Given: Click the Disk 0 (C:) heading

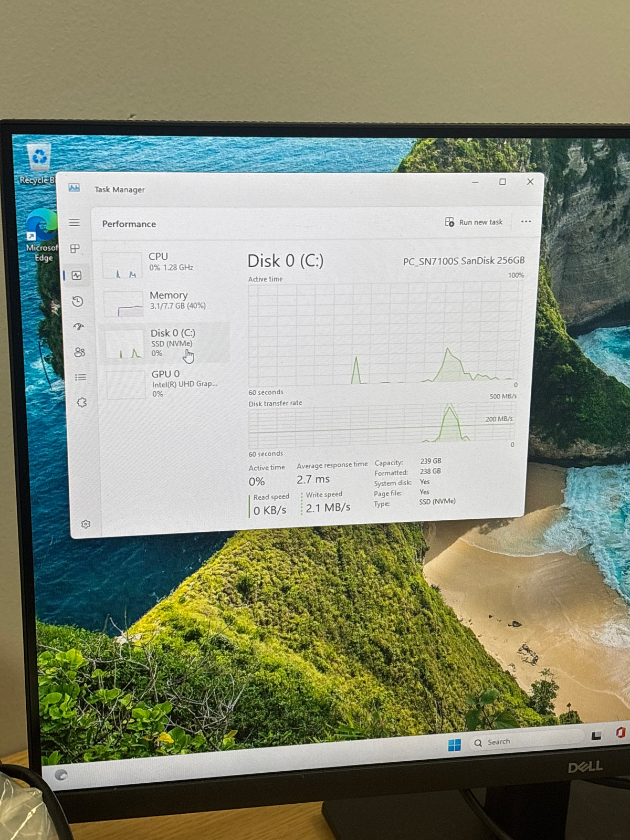Looking at the screenshot, I should tap(286, 261).
